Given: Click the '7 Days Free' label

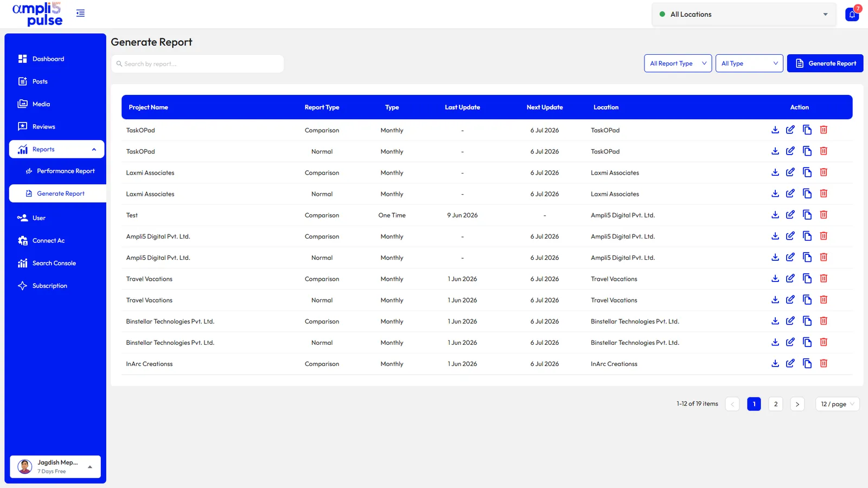Looking at the screenshot, I should pos(52,472).
